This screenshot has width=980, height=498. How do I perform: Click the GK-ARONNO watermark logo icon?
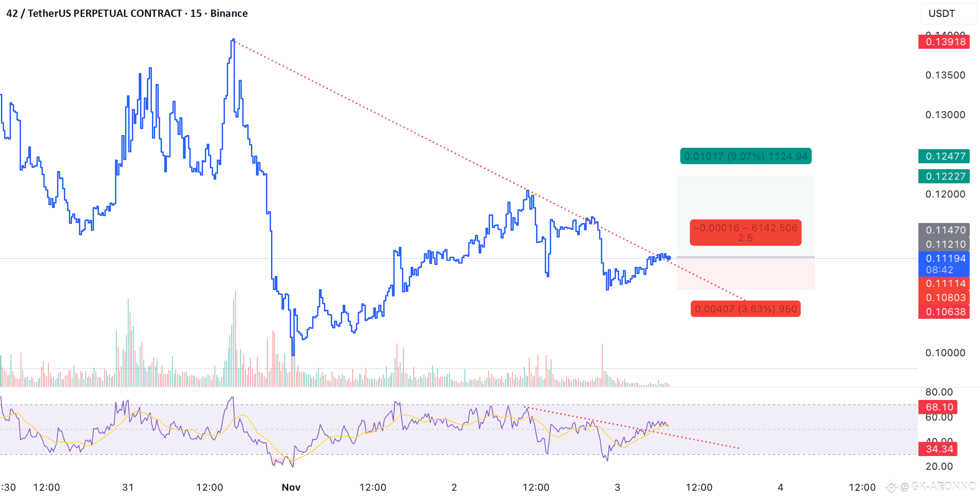point(892,487)
